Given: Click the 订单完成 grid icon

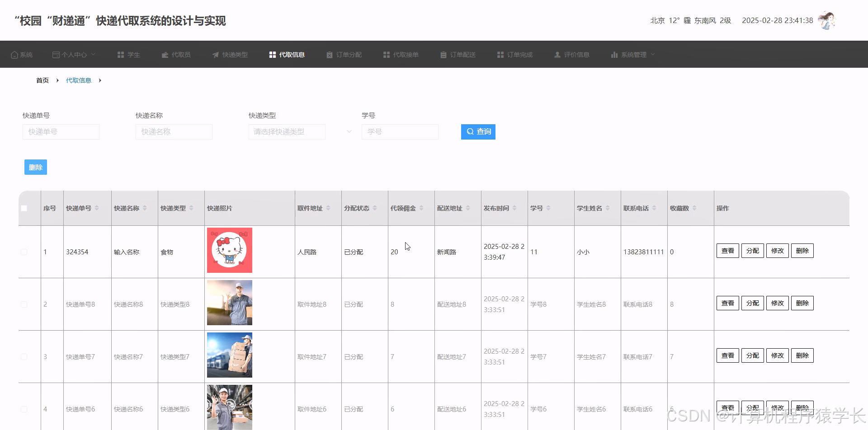Looking at the screenshot, I should 500,55.
